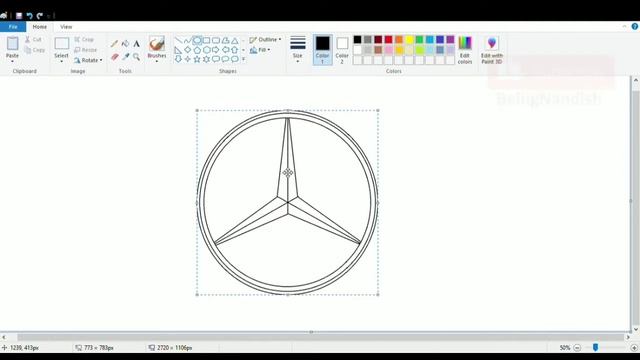This screenshot has height=360, width=640.
Task: Pick the Diamond shape
Action: coord(187,50)
